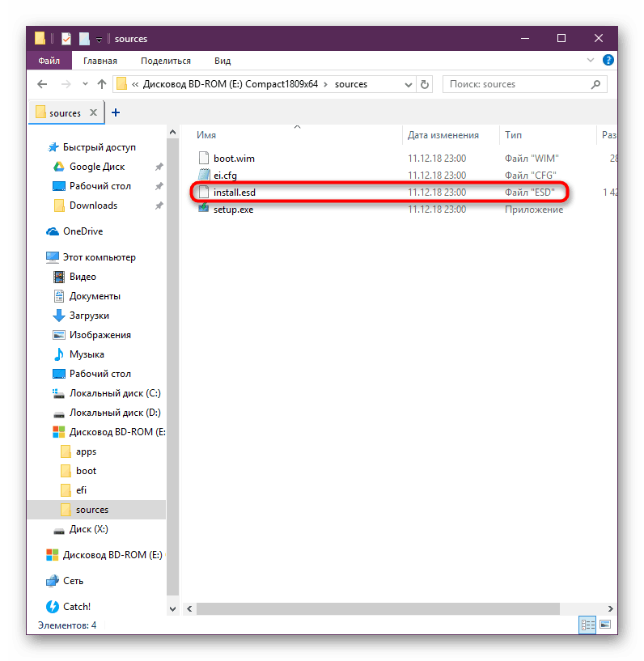This screenshot has height=661, width=644.
Task: Click horizontal scrollbar left arrow
Action: point(189,608)
